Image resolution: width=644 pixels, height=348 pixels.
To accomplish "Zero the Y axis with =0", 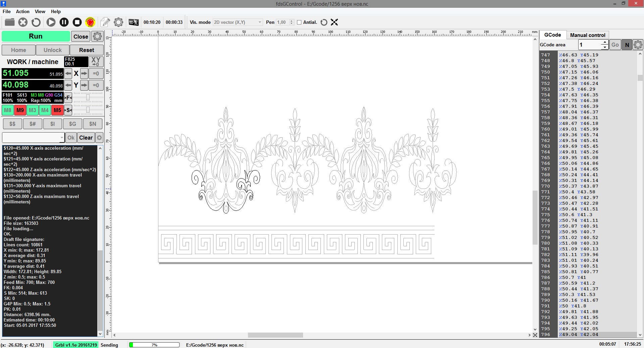I will point(96,85).
